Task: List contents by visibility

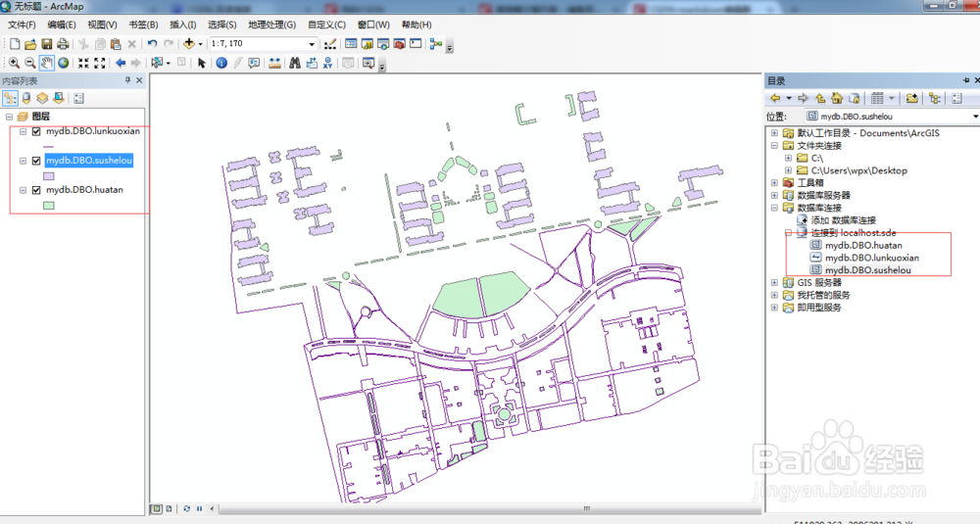Action: [x=42, y=98]
